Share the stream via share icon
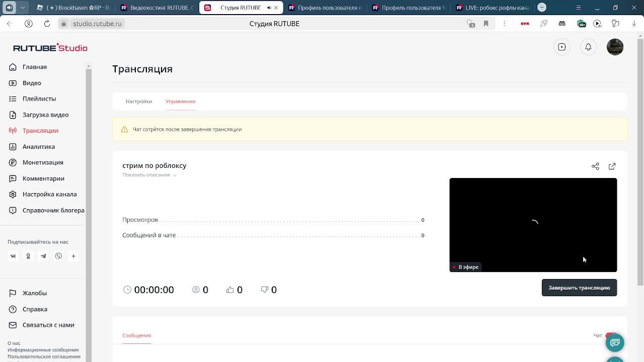 pos(595,166)
